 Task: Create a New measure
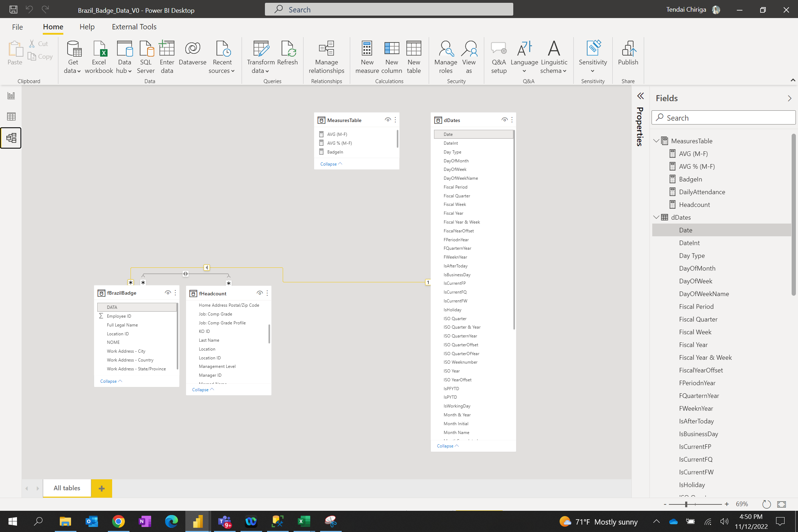pos(367,57)
